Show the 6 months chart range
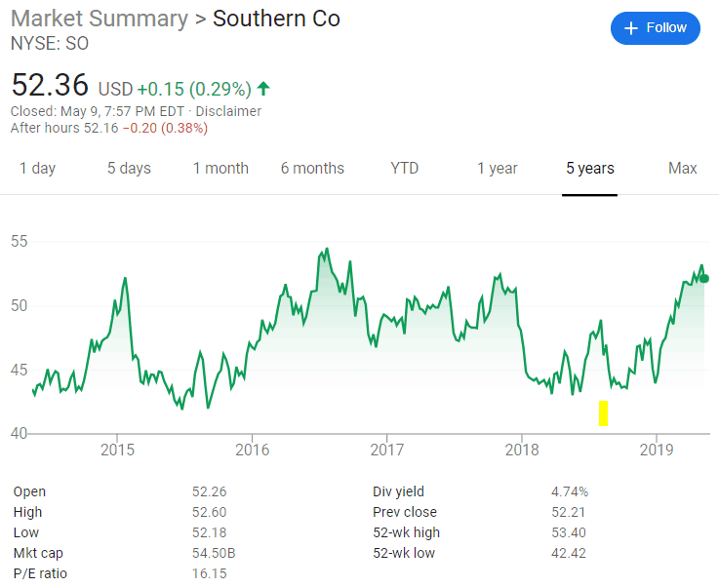 click(312, 168)
